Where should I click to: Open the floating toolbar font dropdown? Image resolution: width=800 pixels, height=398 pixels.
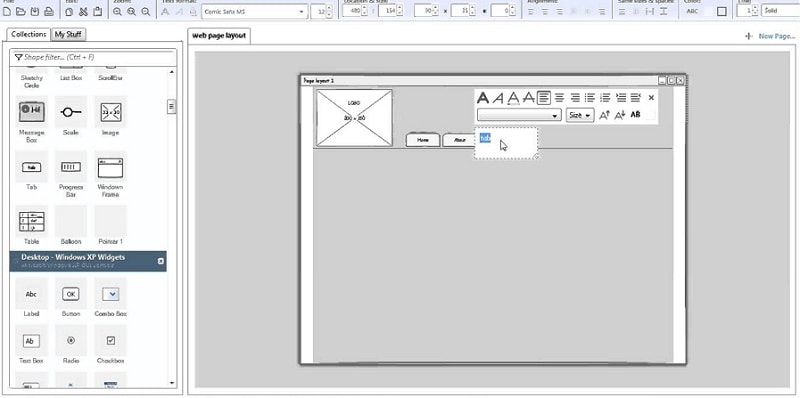[519, 115]
